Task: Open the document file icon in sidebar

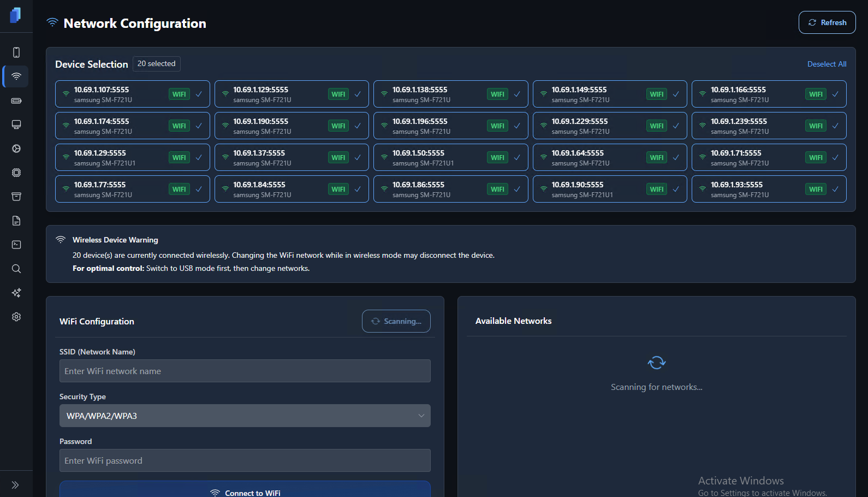Action: pyautogui.click(x=16, y=221)
